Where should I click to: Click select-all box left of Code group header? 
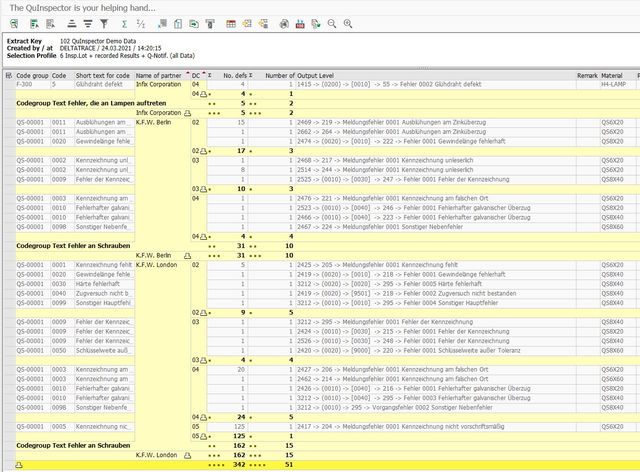point(8,75)
